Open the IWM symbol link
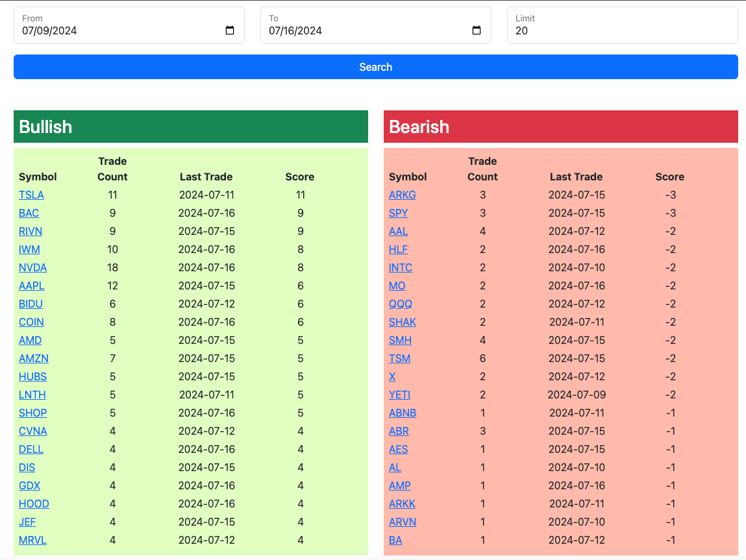 (x=29, y=250)
